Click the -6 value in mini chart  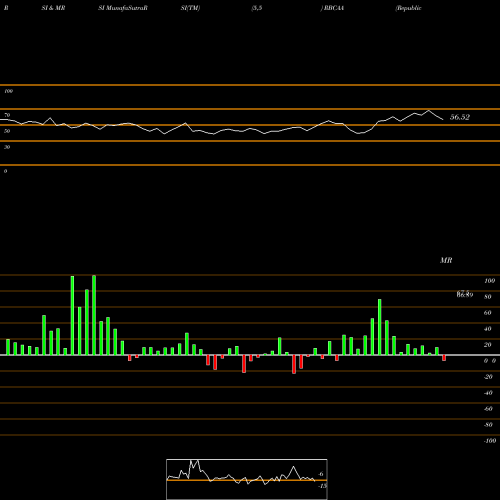(320, 474)
